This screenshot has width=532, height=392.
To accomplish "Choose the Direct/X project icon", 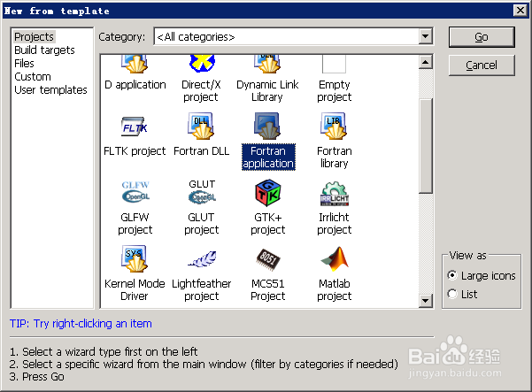I will click(202, 64).
